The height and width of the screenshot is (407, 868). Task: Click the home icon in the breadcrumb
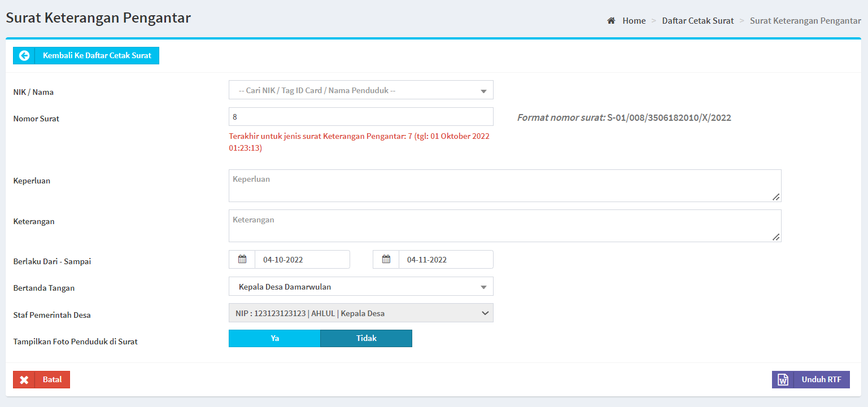point(611,20)
